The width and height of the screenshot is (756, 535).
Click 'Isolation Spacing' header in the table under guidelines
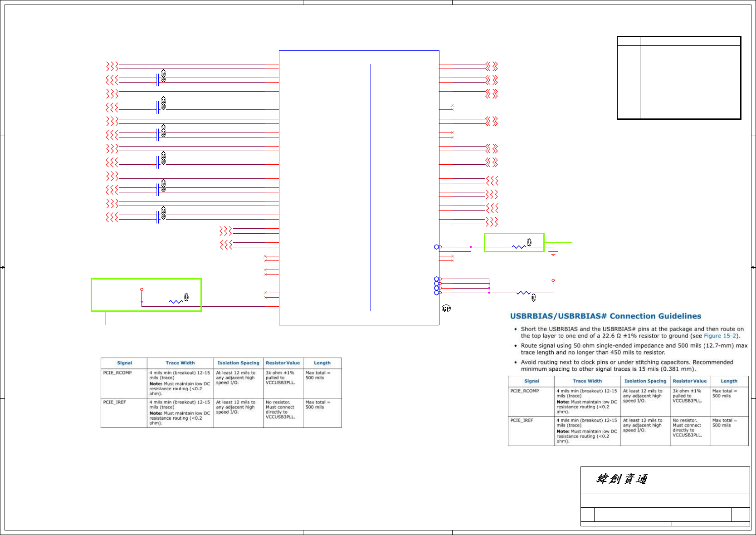pos(645,381)
